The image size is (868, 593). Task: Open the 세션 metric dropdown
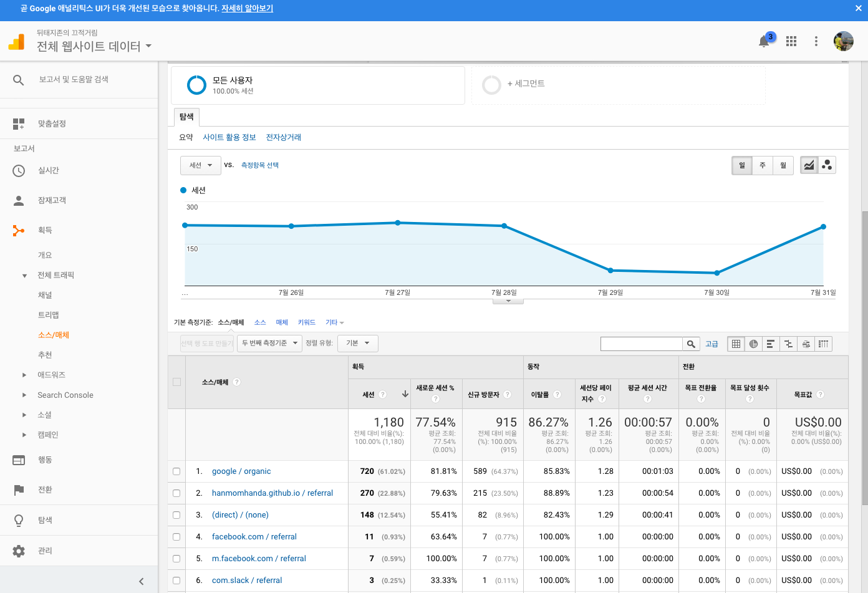(x=201, y=165)
